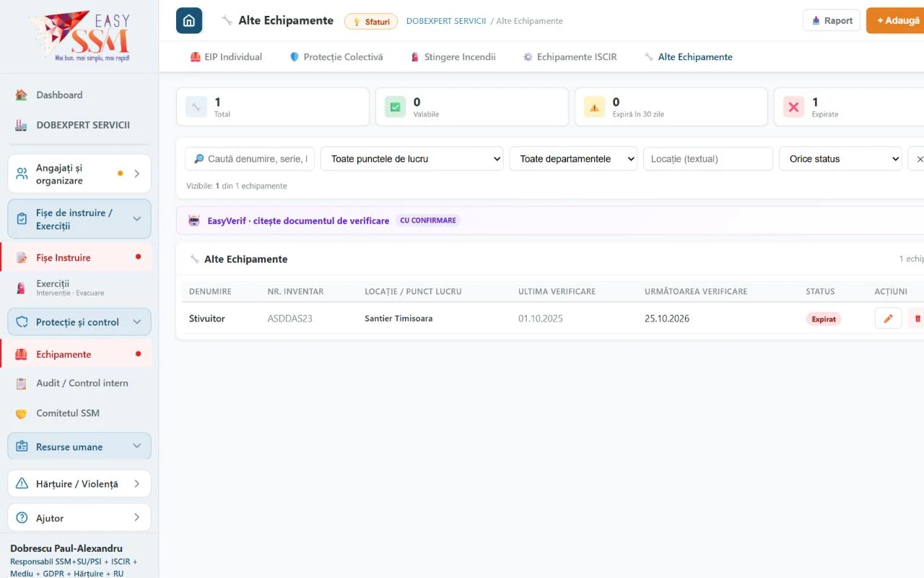
Task: Click the red trash icon for Stivuitor
Action: [x=918, y=319]
